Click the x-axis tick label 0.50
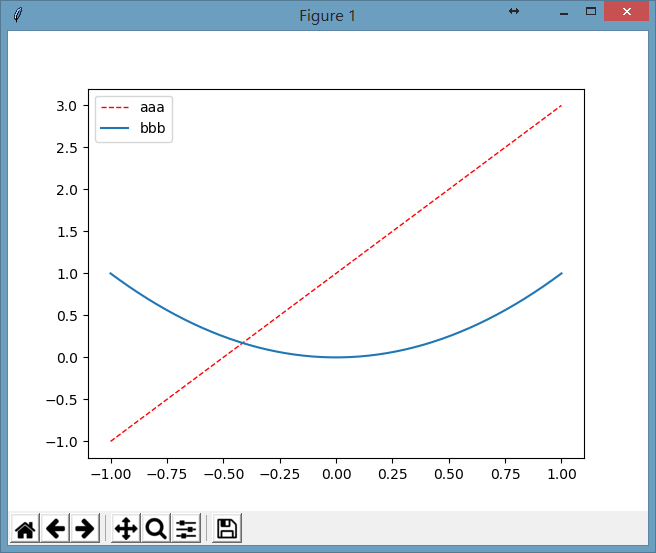 coord(449,474)
